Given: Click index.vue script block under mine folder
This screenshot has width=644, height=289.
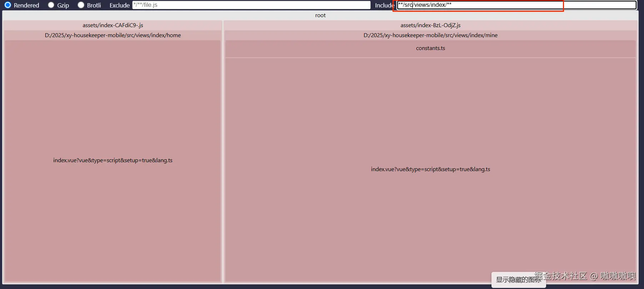Looking at the screenshot, I should tap(430, 169).
